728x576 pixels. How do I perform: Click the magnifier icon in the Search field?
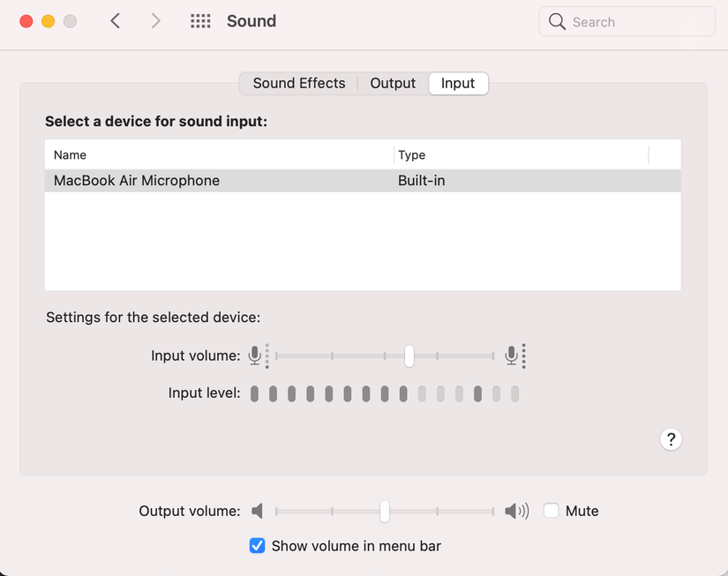(558, 21)
